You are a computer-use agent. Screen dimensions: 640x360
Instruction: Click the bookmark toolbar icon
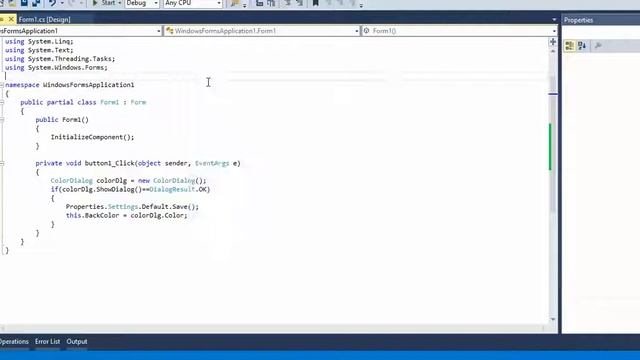(x=316, y=3)
